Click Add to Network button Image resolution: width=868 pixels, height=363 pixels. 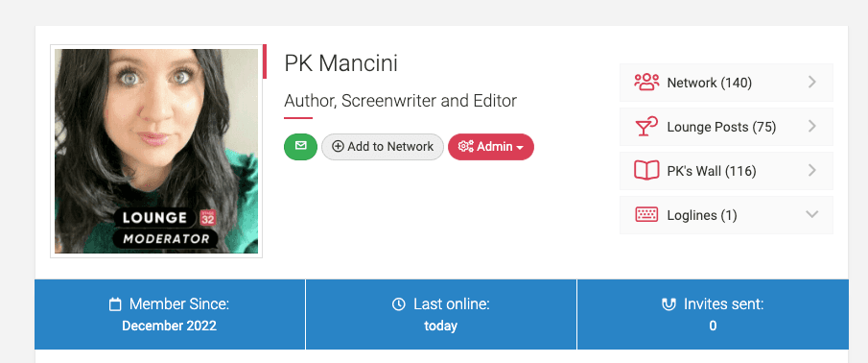(383, 147)
